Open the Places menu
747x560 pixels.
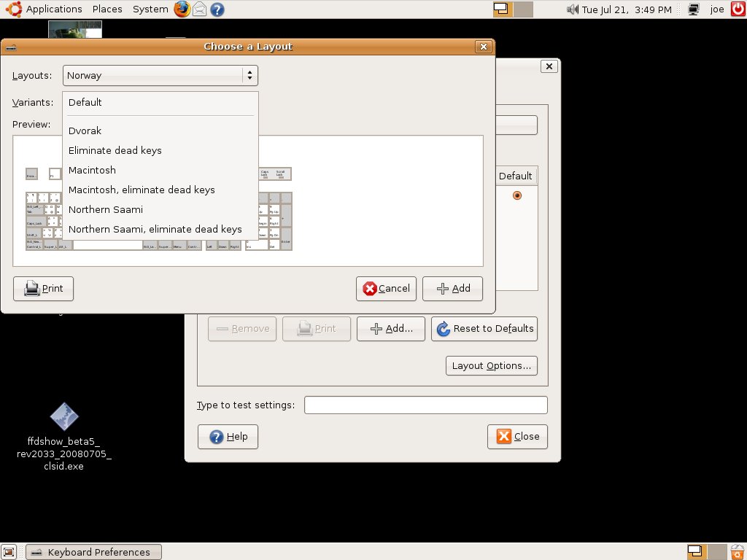(x=107, y=9)
